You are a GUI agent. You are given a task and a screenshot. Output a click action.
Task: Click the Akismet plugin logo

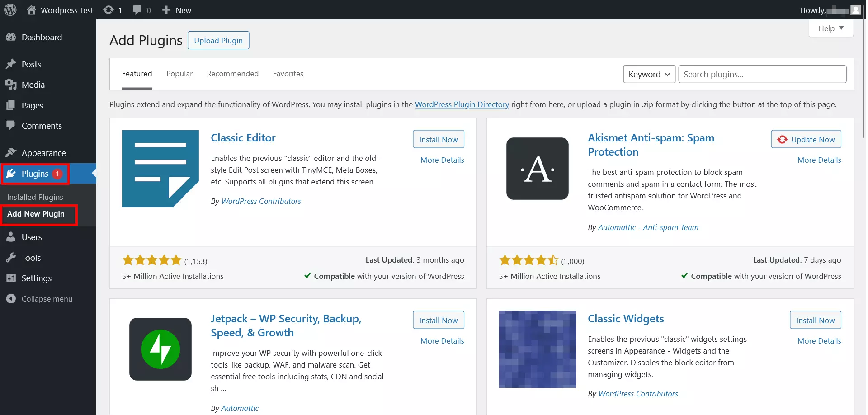[x=538, y=169]
